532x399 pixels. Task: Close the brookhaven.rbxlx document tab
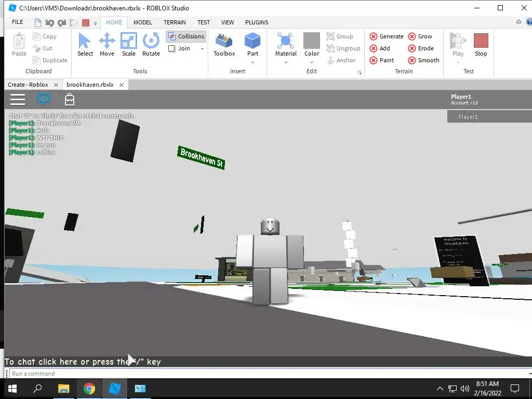(122, 85)
